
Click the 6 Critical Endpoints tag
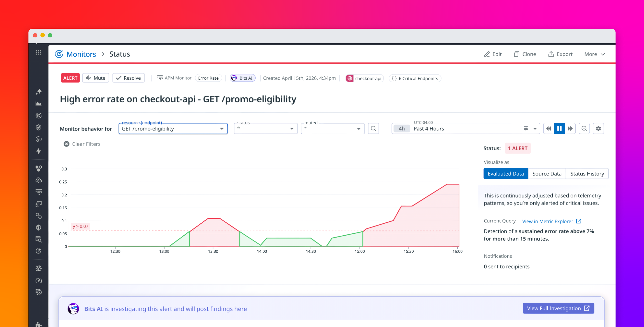(x=415, y=78)
